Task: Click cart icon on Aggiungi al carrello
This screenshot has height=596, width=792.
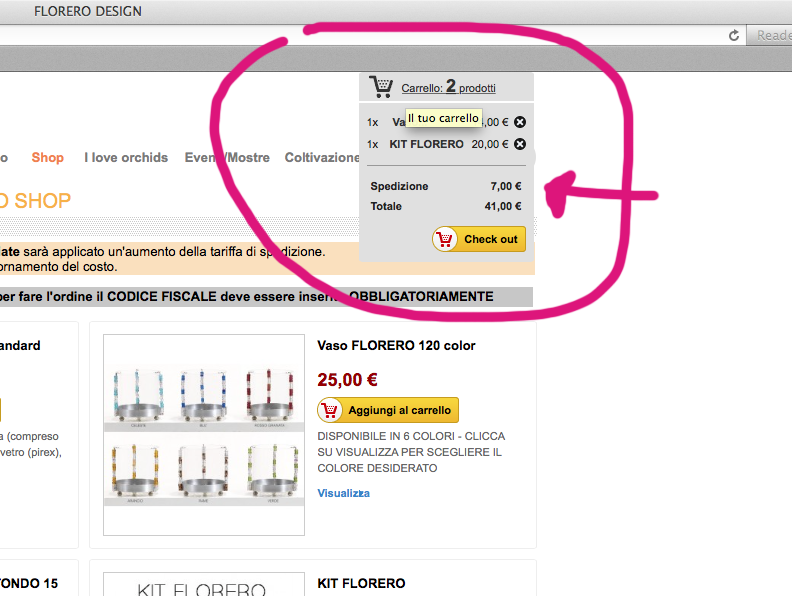Action: coord(330,410)
